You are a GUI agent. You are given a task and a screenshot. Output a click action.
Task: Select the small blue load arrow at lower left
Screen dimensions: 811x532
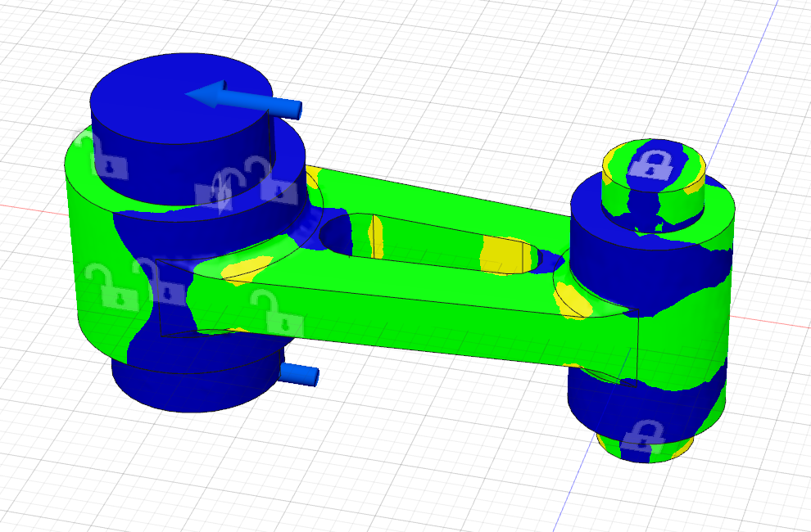(x=299, y=374)
